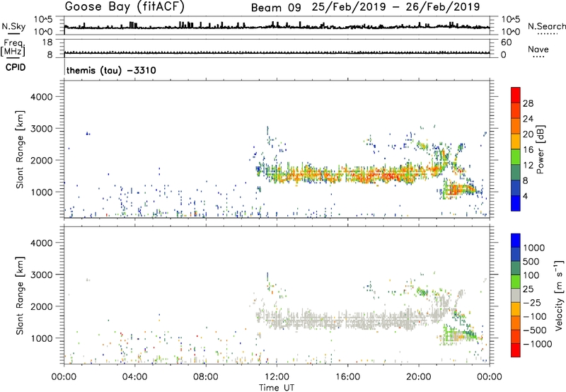The image size is (566, 392).
Task: Click the "Slant Range [km]" label of power panel
Action: (x=20, y=149)
